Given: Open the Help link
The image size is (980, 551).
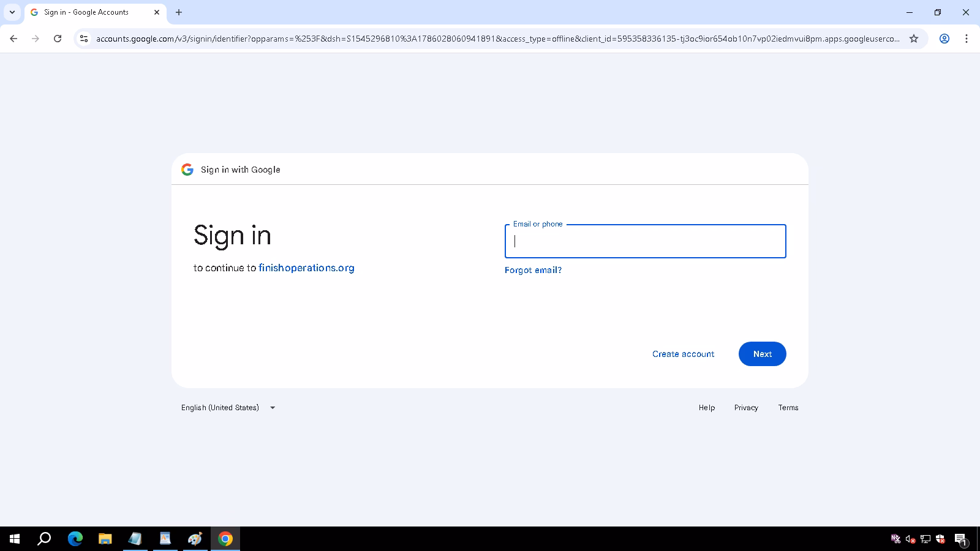Looking at the screenshot, I should tap(707, 408).
